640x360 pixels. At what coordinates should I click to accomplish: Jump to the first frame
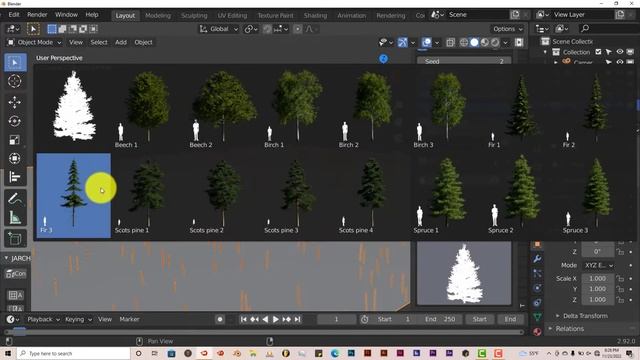243,319
